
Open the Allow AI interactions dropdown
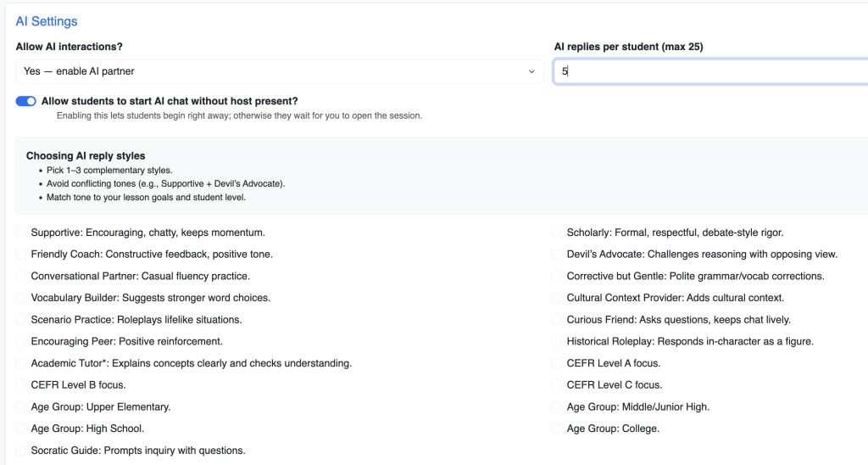click(x=279, y=71)
